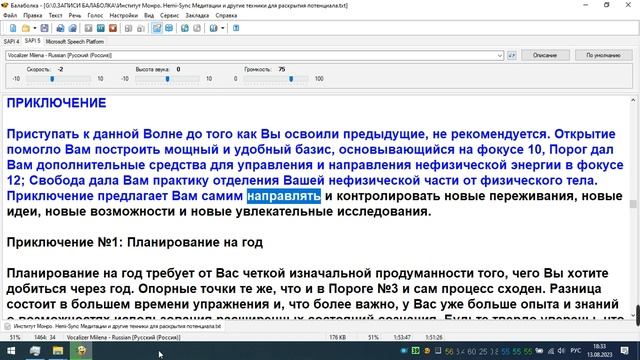The height and width of the screenshot is (360, 640).
Task: Click the scroll down arrow of text area
Action: pyautogui.click(x=633, y=315)
